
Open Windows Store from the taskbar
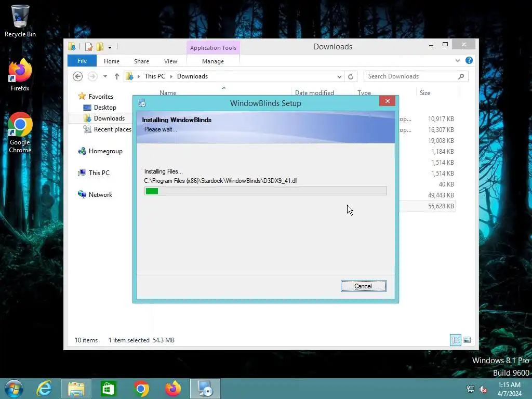pos(108,389)
